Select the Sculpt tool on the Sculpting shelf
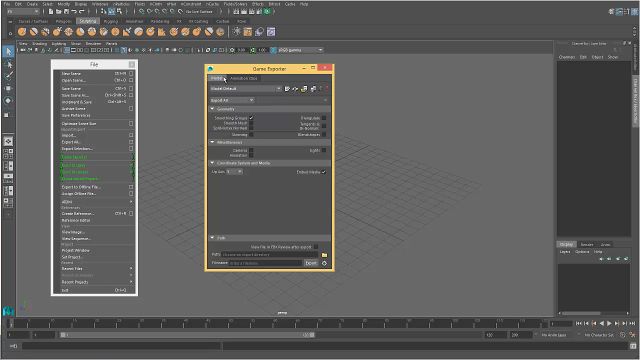Image resolution: width=640 pixels, height=360 pixels. [22, 31]
